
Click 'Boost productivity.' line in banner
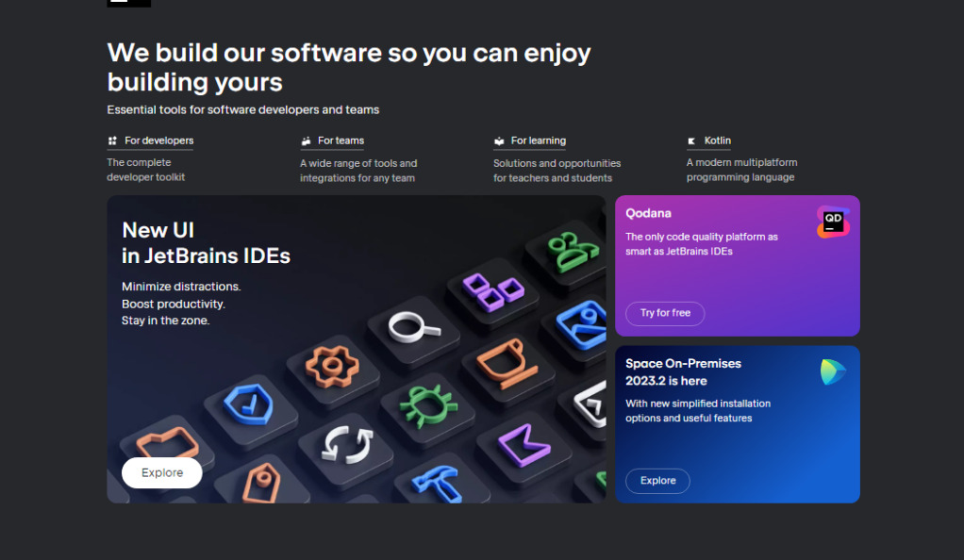pos(174,304)
